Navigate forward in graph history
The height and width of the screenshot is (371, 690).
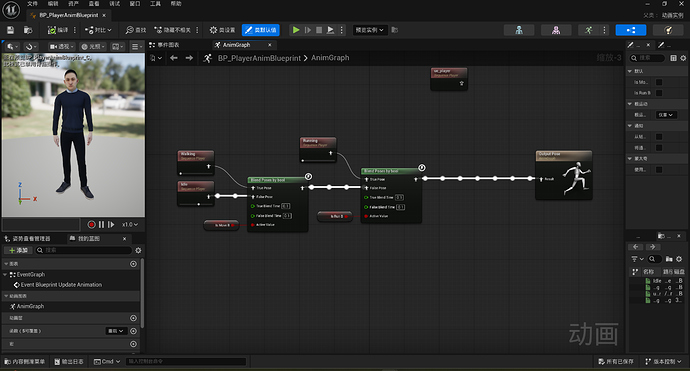(x=189, y=58)
